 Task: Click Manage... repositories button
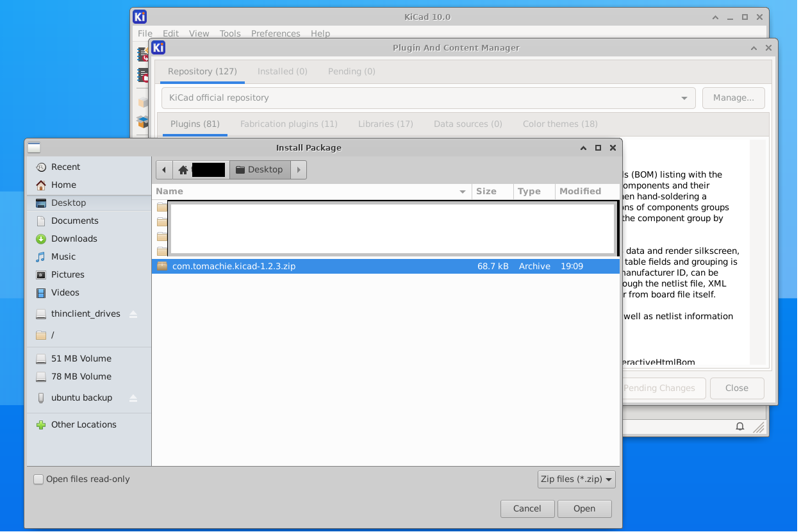(x=734, y=98)
